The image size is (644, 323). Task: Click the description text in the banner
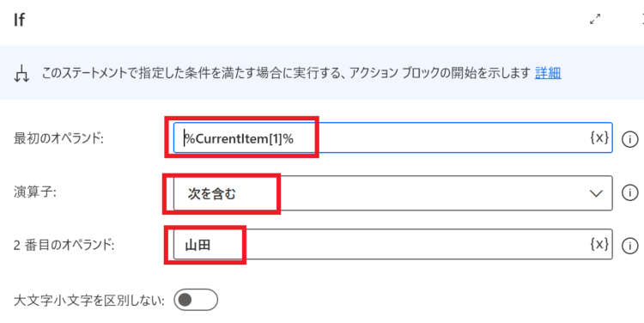tap(286, 73)
